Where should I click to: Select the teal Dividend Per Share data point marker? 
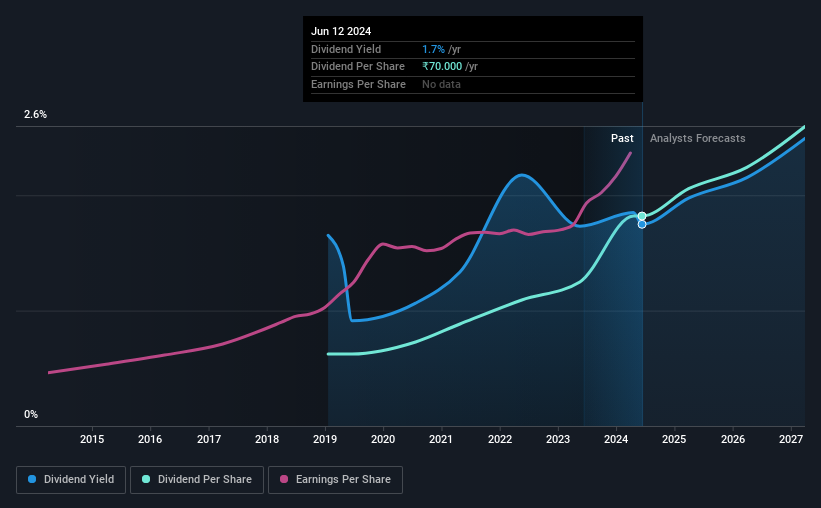[x=642, y=216]
